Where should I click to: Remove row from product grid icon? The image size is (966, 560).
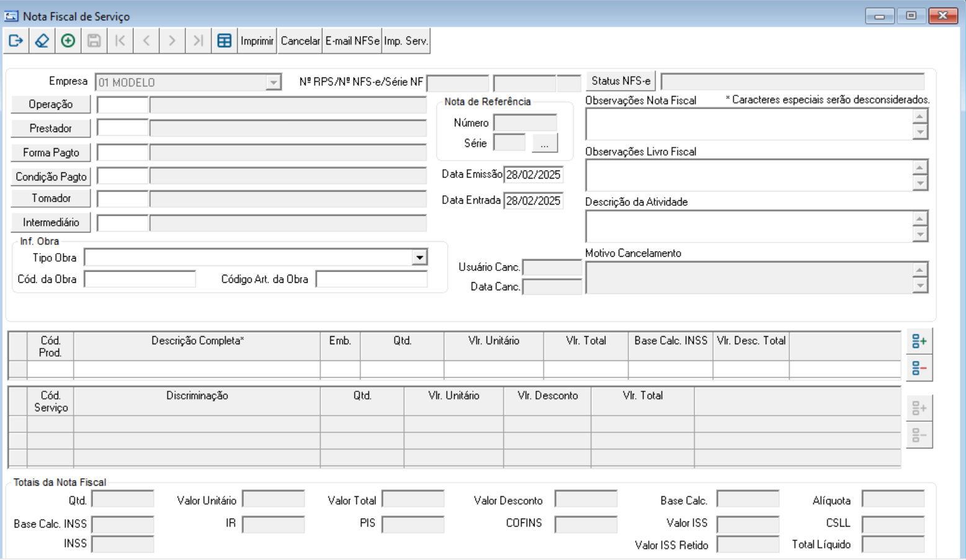[x=919, y=368]
